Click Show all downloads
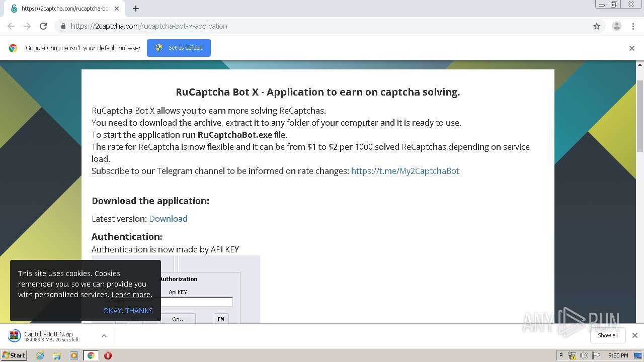644x362 pixels. pyautogui.click(x=608, y=335)
